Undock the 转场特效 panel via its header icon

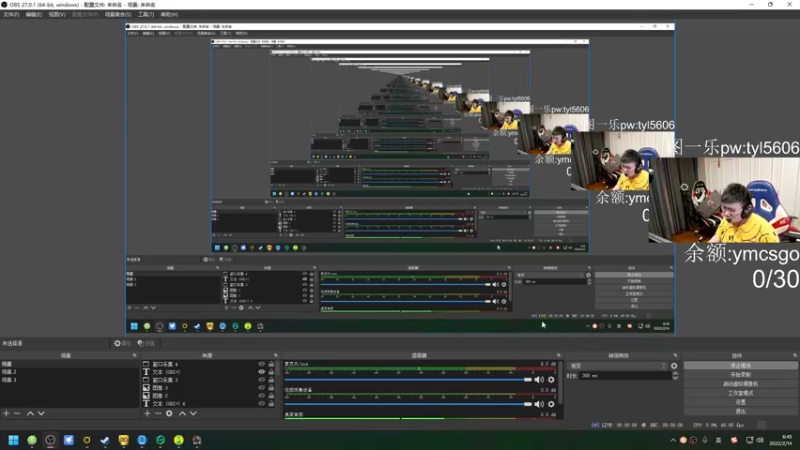pyautogui.click(x=676, y=355)
